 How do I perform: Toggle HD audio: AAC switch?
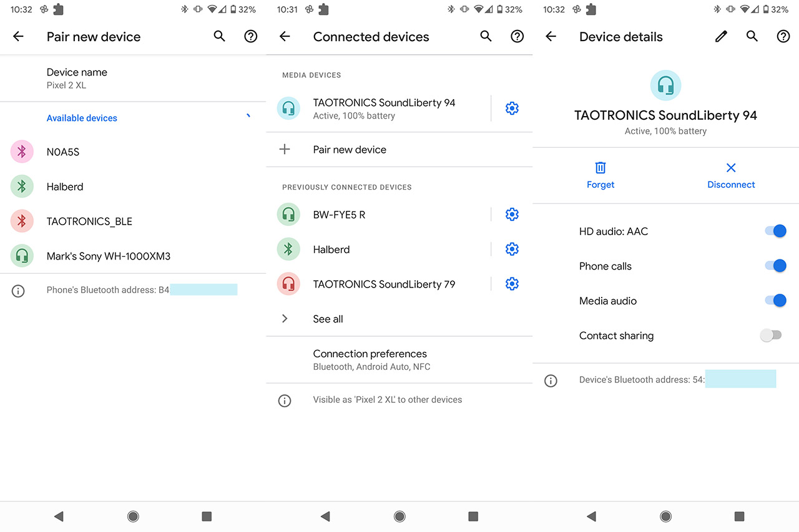click(775, 231)
